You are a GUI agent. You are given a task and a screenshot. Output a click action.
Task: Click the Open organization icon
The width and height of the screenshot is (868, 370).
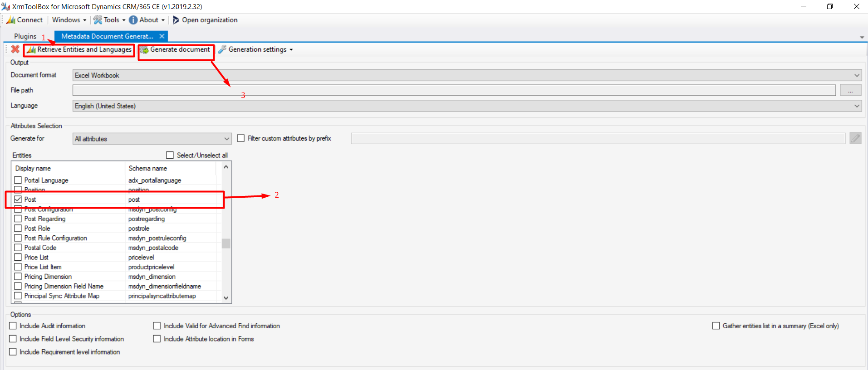tap(176, 20)
